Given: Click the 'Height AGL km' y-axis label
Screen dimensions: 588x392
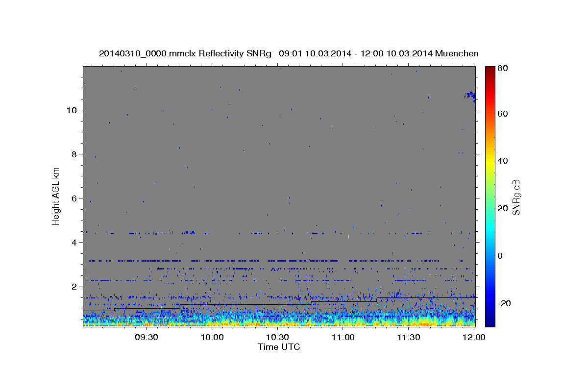Looking at the screenshot, I should (x=56, y=196).
